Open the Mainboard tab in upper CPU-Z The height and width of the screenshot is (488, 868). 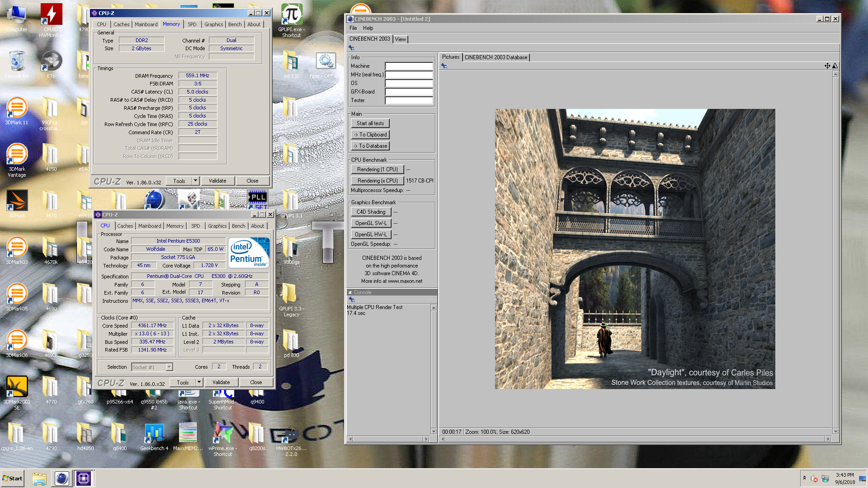coord(146,24)
